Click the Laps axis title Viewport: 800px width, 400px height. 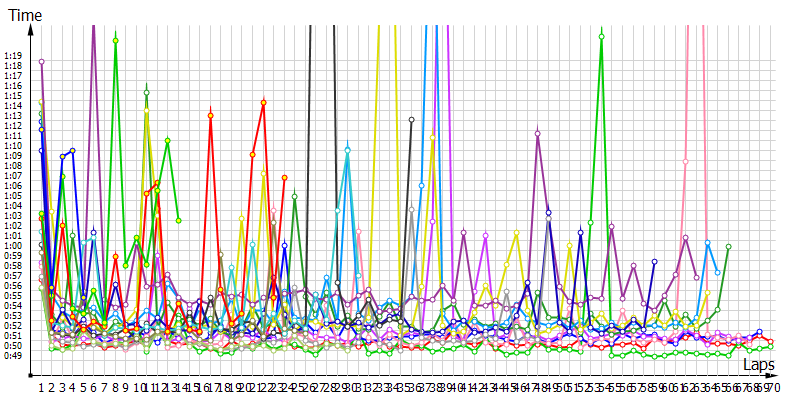tap(759, 367)
